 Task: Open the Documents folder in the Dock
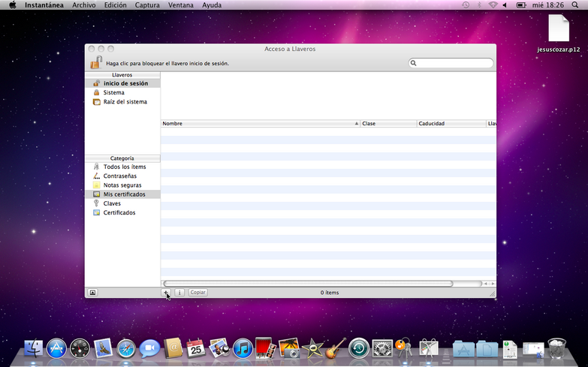coord(487,349)
